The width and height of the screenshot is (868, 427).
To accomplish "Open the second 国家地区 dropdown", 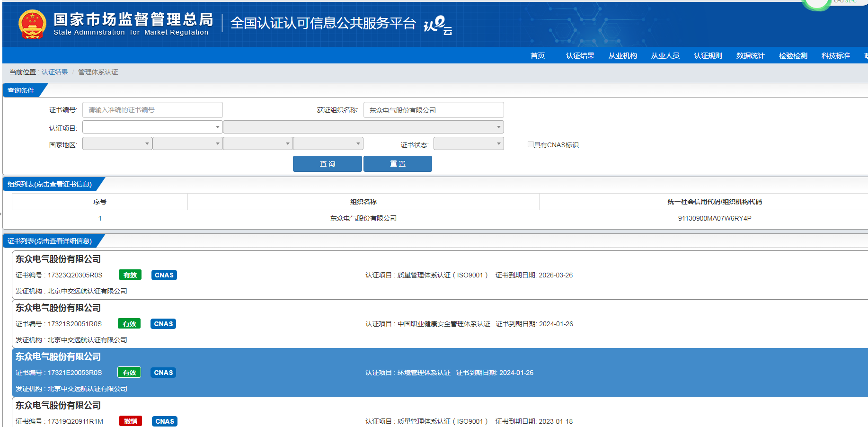I will [187, 143].
